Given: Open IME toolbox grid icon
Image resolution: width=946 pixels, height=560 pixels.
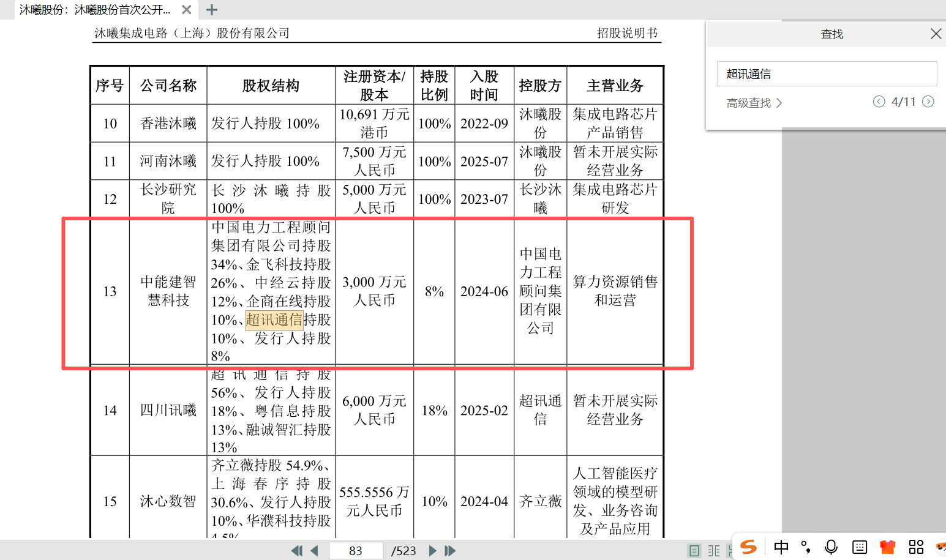Looking at the screenshot, I should pos(916,547).
